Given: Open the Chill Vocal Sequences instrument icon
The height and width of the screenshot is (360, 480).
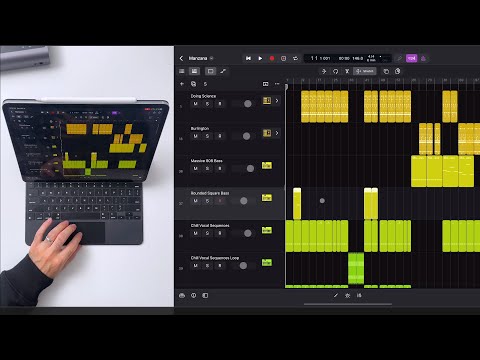Looking at the screenshot, I should [267, 230].
